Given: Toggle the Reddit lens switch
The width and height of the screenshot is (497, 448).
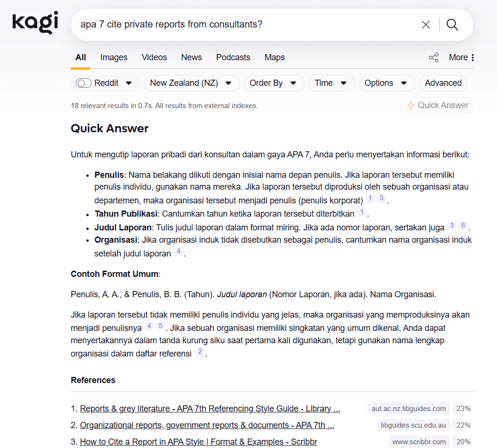Looking at the screenshot, I should click(83, 83).
